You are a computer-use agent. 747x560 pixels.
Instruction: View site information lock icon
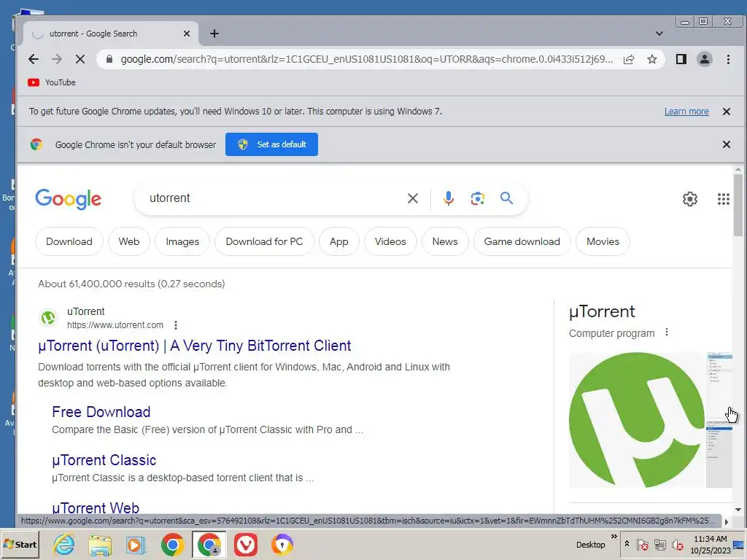[x=109, y=59]
